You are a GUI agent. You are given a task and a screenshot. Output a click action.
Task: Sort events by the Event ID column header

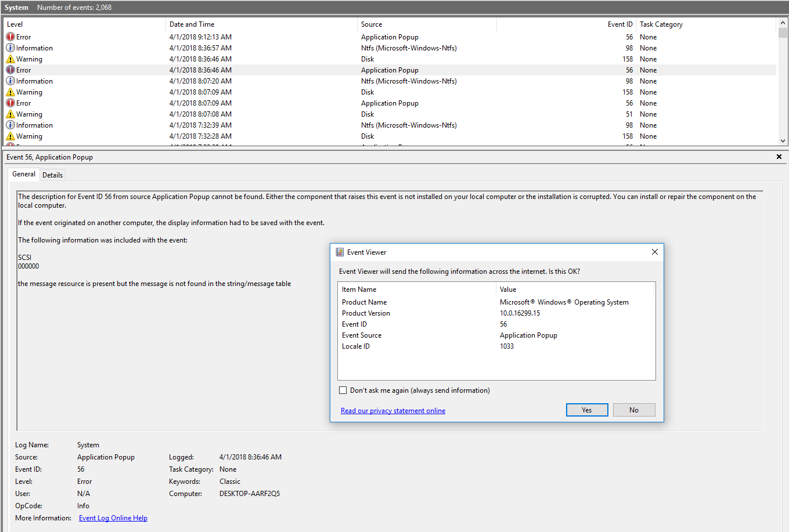click(567, 24)
